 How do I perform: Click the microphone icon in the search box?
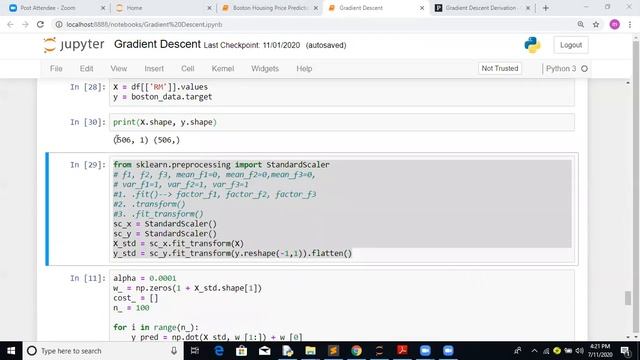pyautogui.click(x=174, y=351)
